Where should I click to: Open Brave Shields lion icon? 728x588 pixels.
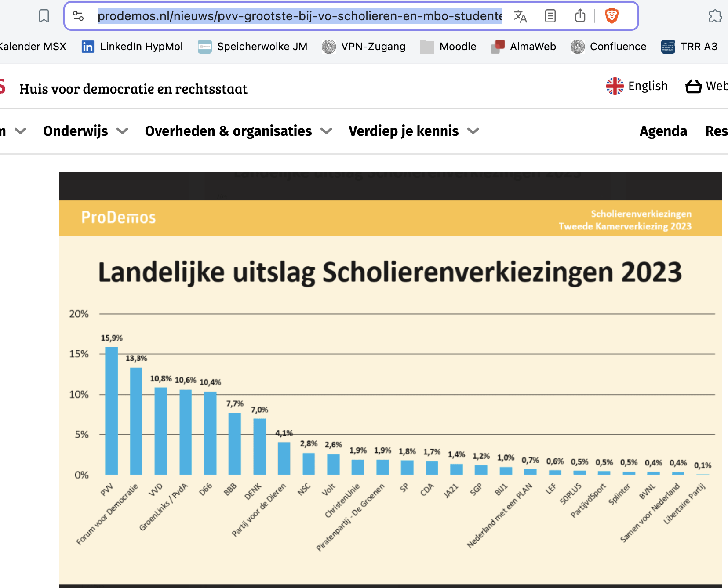coord(612,16)
